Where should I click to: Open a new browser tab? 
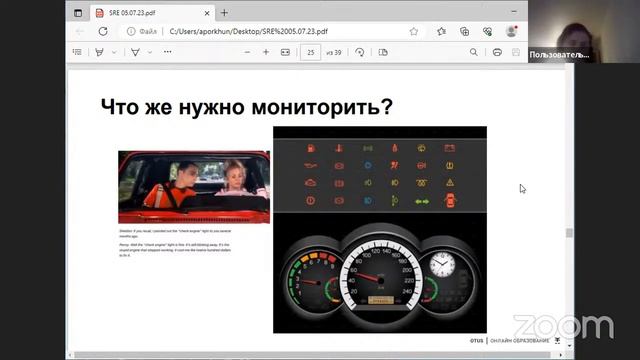[224, 13]
